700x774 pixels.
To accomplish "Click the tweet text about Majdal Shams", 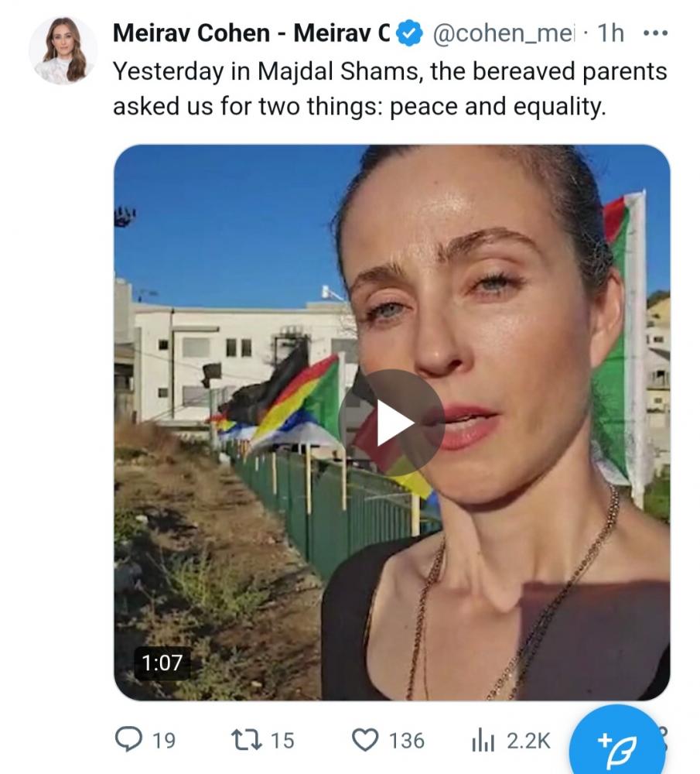I will click(390, 88).
